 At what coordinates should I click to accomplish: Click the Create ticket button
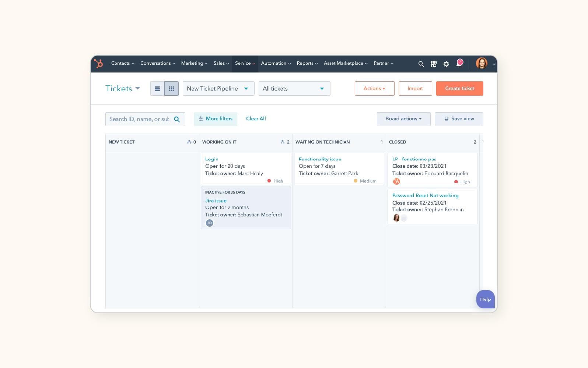460,89
